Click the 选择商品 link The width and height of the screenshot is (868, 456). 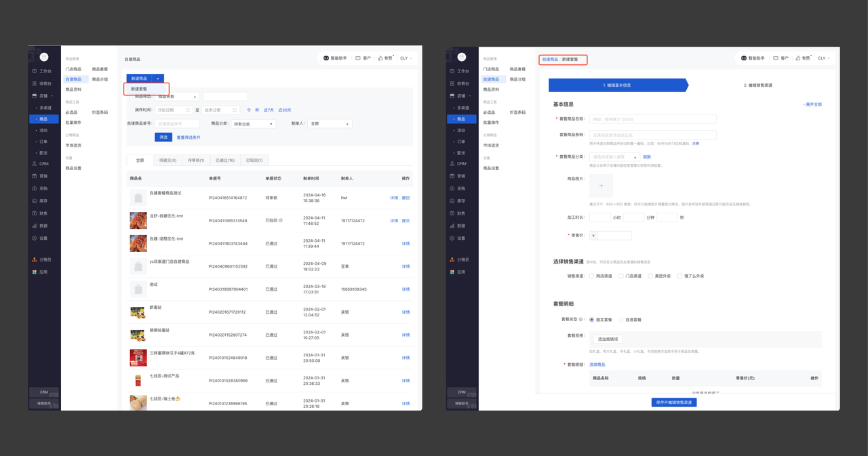point(597,365)
